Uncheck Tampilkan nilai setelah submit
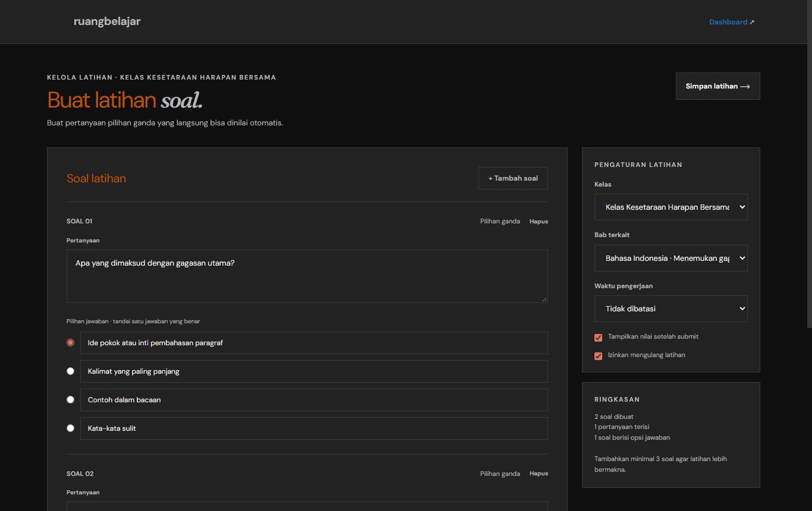Screen dimensions: 812x511 599,337
